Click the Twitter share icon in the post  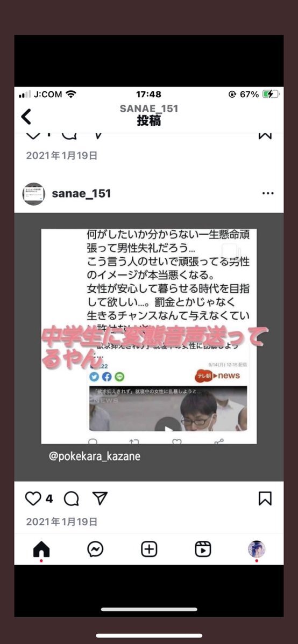94,377
